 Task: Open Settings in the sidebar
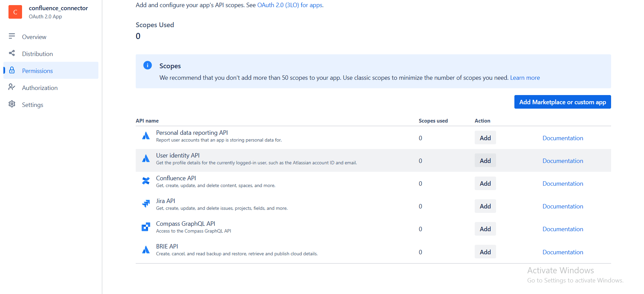tap(33, 105)
